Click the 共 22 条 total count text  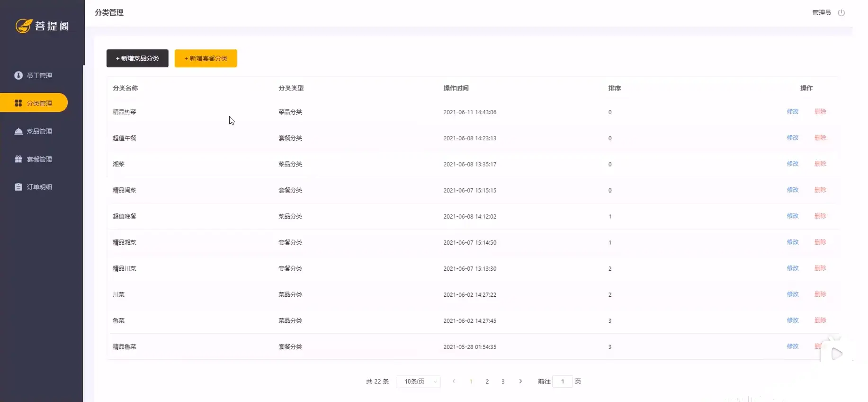[x=377, y=381]
